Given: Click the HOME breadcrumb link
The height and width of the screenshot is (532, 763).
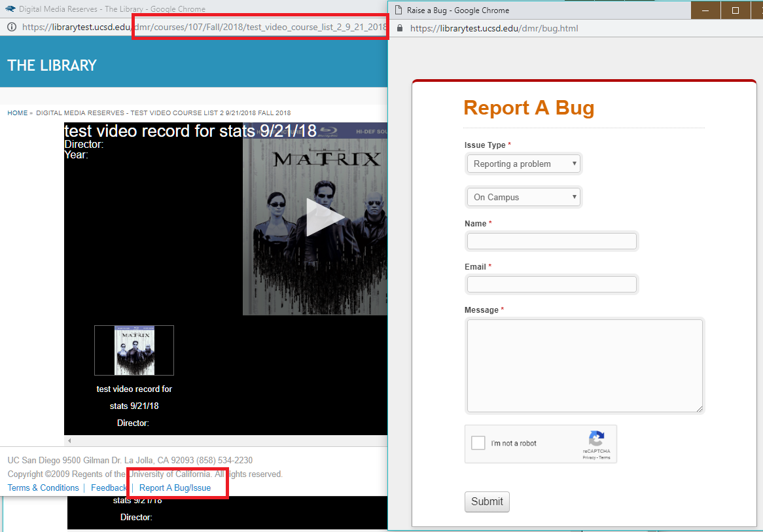Looking at the screenshot, I should [x=17, y=113].
